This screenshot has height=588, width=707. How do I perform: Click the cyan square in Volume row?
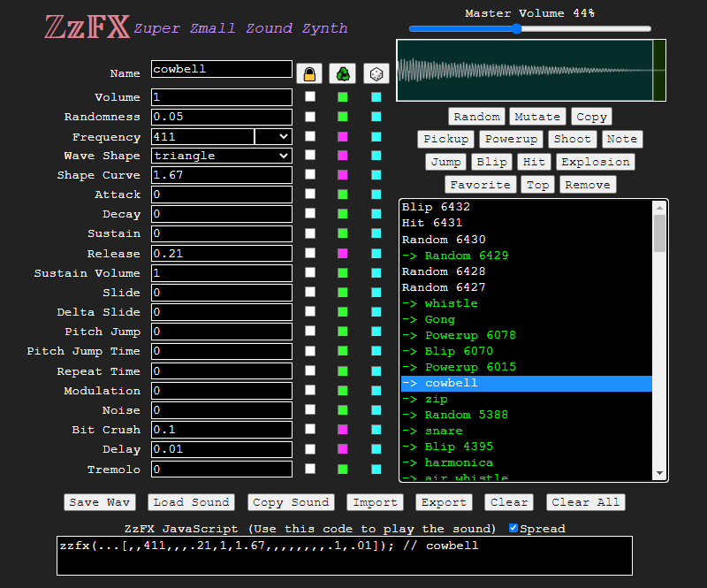[376, 97]
